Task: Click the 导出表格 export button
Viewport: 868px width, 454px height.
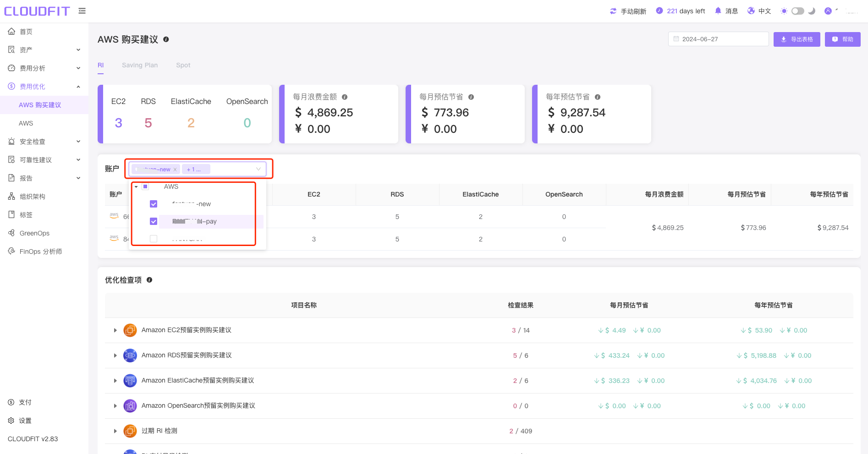Action: coord(797,39)
